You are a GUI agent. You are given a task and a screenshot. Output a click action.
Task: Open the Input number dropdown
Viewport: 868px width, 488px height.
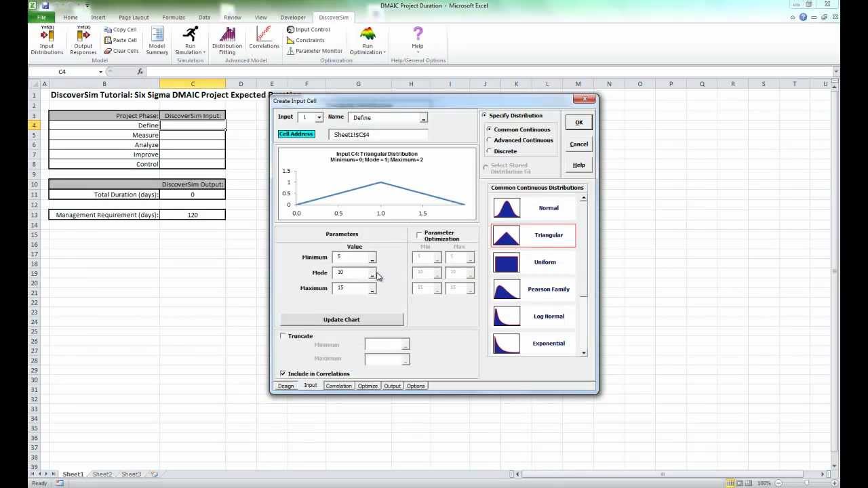(x=319, y=118)
